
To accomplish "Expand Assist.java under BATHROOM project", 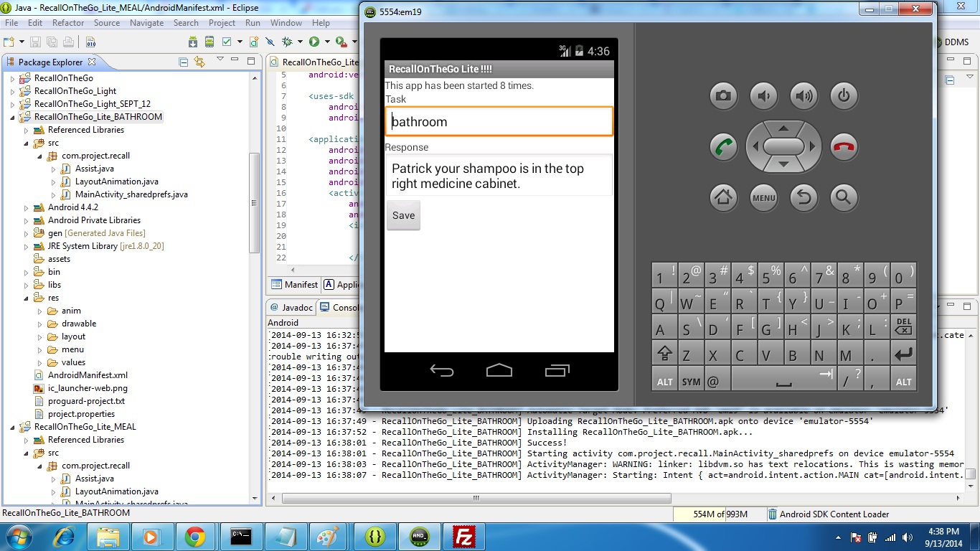I will point(54,169).
